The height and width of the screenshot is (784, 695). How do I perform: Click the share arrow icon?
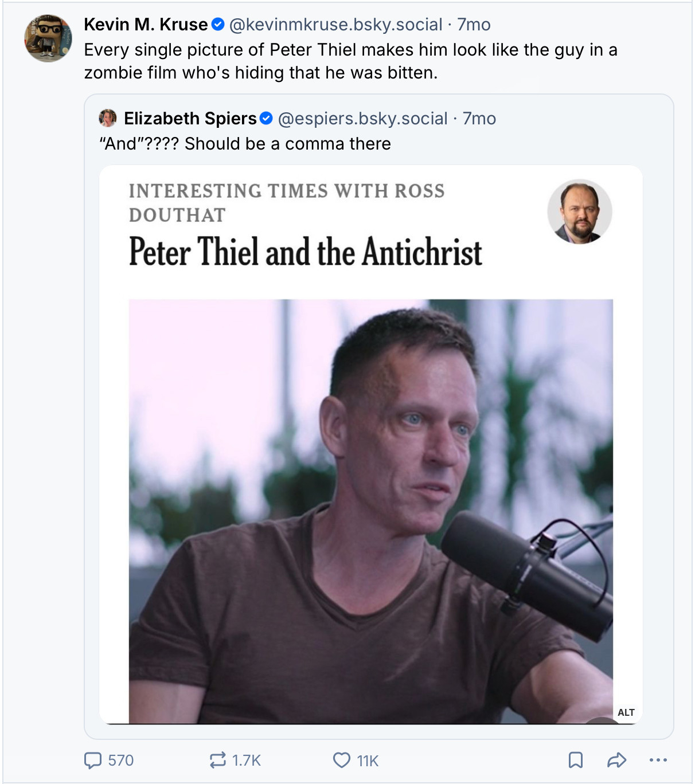pos(616,761)
